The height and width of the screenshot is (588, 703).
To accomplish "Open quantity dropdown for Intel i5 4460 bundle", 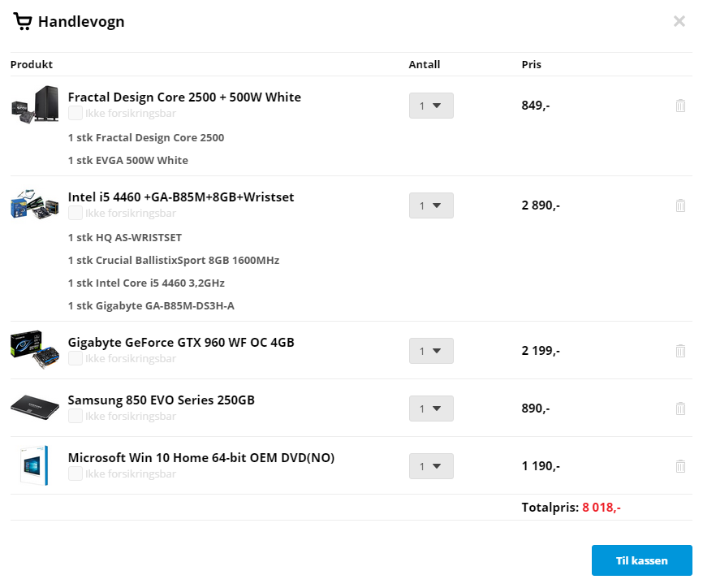I will click(x=431, y=205).
